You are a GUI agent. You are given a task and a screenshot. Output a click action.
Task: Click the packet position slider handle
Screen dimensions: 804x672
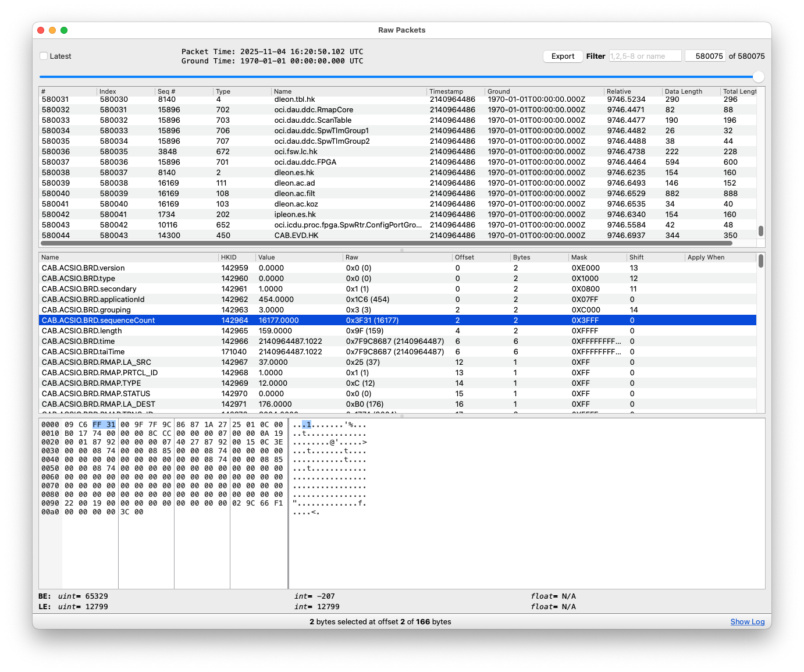758,77
